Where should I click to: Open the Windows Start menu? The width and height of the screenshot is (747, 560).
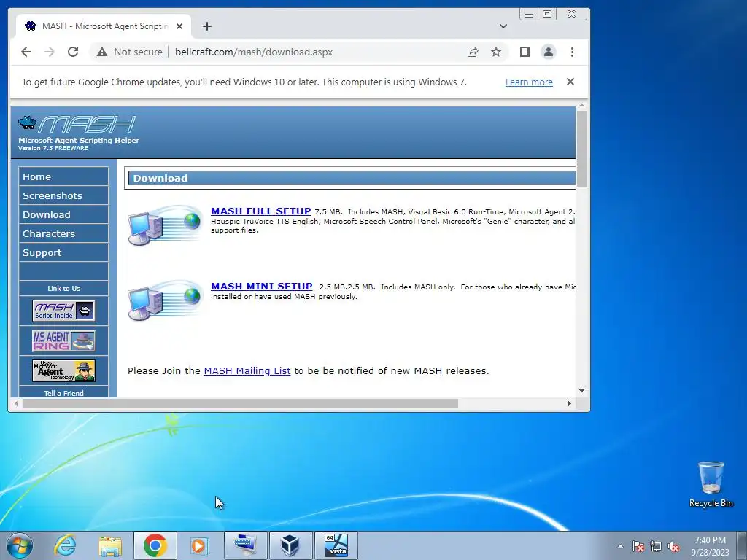point(20,545)
